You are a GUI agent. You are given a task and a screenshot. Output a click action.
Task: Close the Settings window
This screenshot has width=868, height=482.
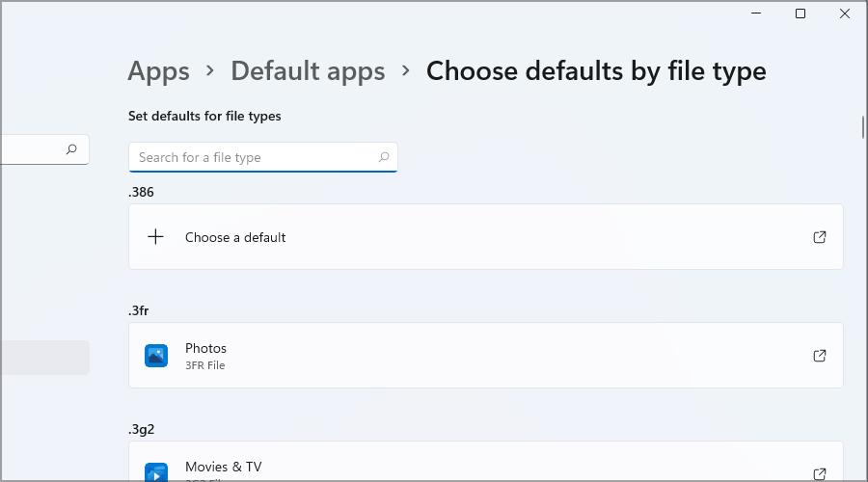(x=844, y=13)
